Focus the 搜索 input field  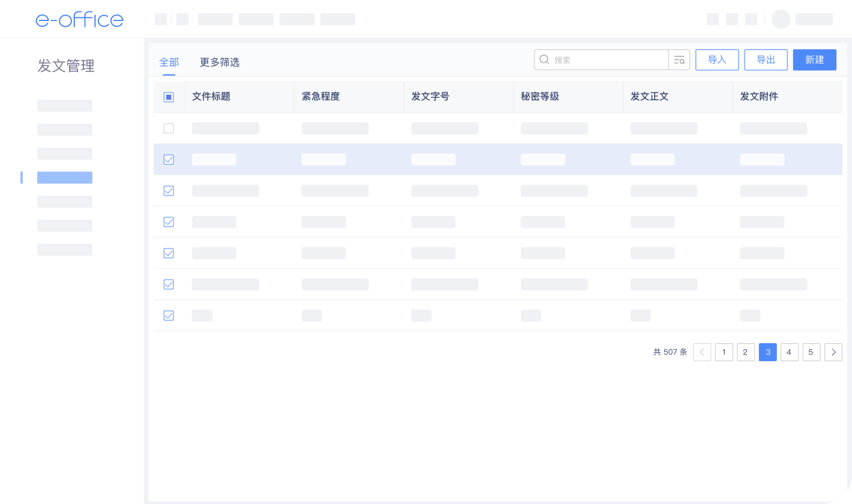click(601, 60)
